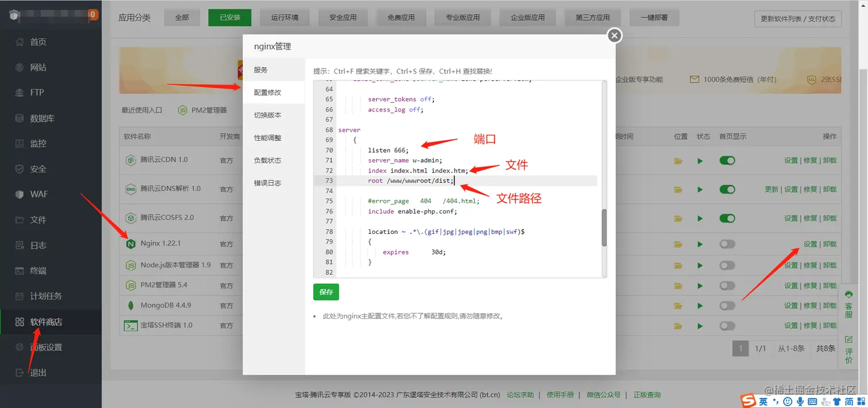The height and width of the screenshot is (408, 868).
Task: Click the Sogou IME soft keyboard icon
Action: point(812,401)
